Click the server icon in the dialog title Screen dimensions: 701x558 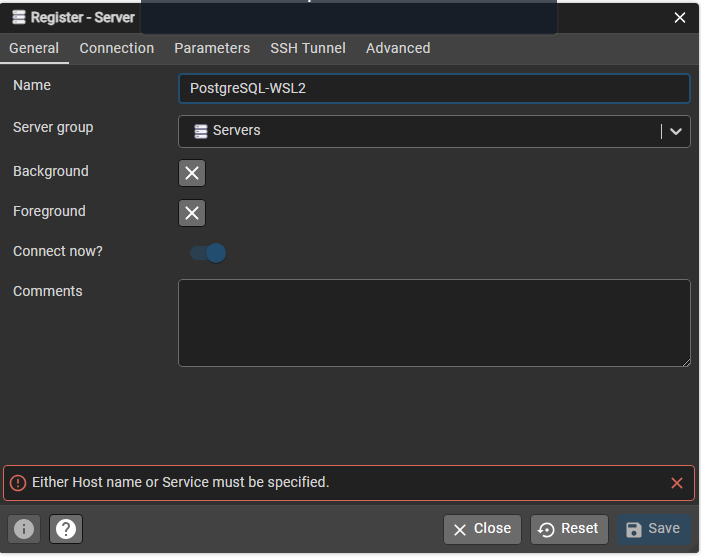point(18,17)
